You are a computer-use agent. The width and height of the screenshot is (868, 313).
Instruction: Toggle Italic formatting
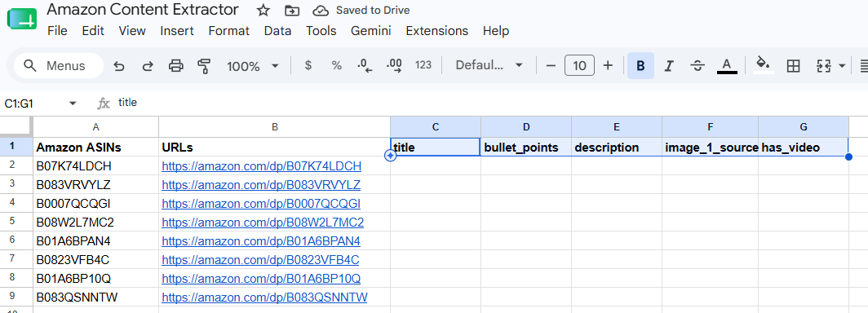[669, 66]
